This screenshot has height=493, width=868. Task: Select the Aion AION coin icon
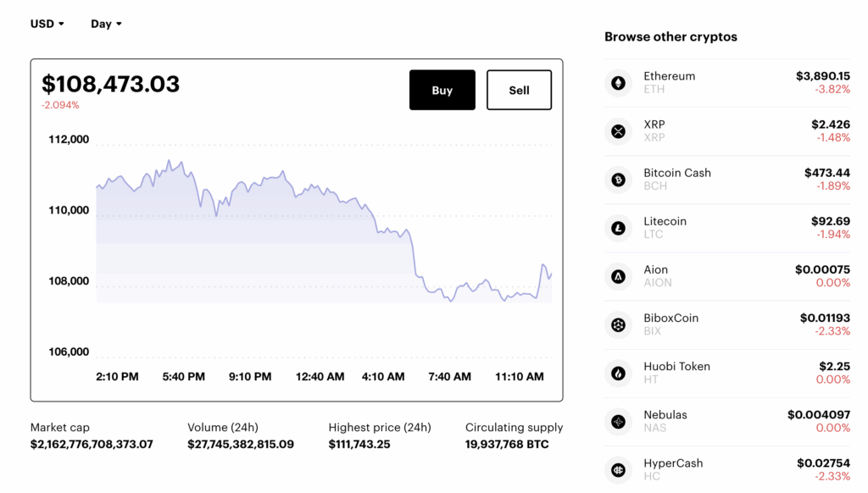pyautogui.click(x=618, y=276)
